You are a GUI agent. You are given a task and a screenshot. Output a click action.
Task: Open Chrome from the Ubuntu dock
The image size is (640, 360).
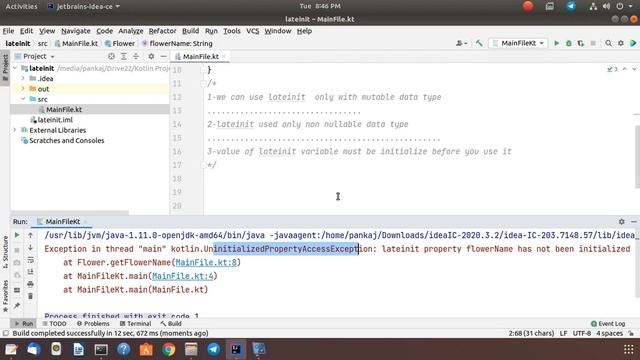coord(168,349)
